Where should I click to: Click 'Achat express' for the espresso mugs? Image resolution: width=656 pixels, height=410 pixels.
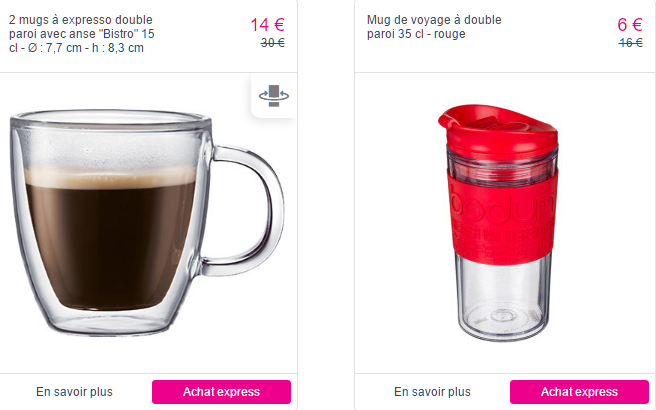[221, 392]
